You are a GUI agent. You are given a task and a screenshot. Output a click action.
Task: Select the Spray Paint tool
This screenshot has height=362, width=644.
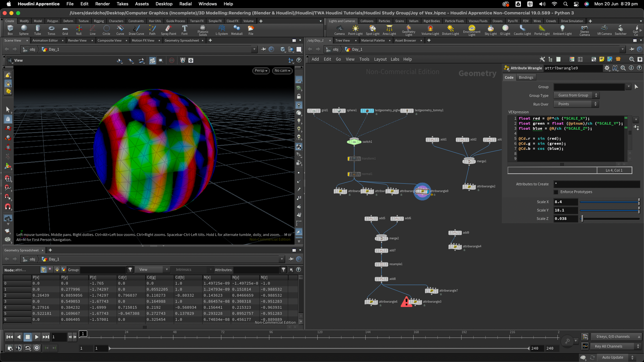(x=168, y=30)
